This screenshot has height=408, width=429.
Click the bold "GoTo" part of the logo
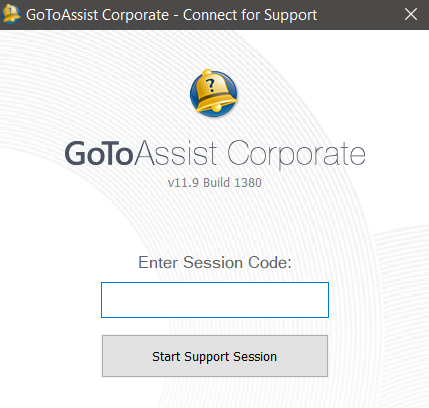[99, 154]
